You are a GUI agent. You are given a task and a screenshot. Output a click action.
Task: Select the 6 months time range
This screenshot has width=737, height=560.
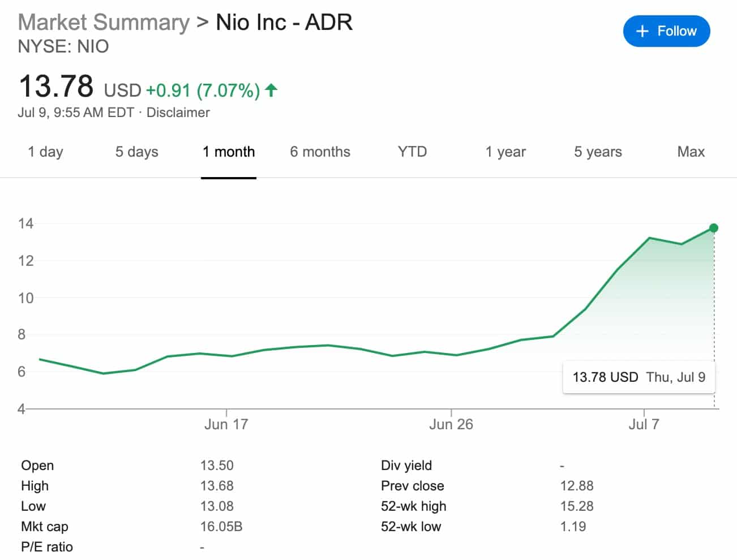(x=320, y=152)
